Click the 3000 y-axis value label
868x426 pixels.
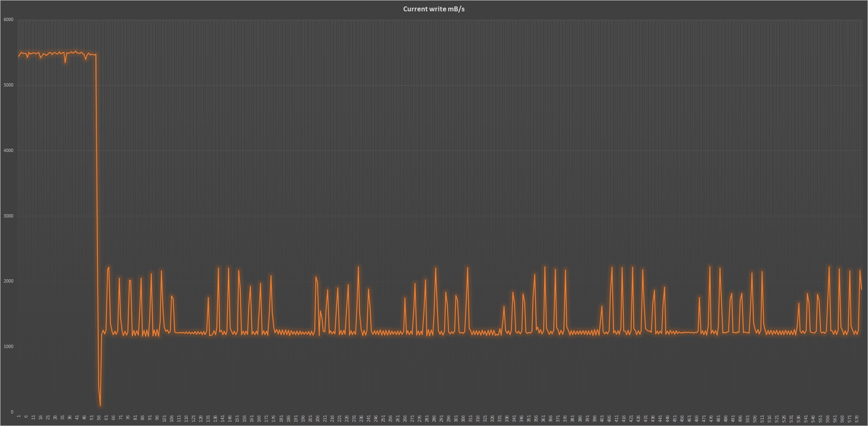(x=8, y=216)
